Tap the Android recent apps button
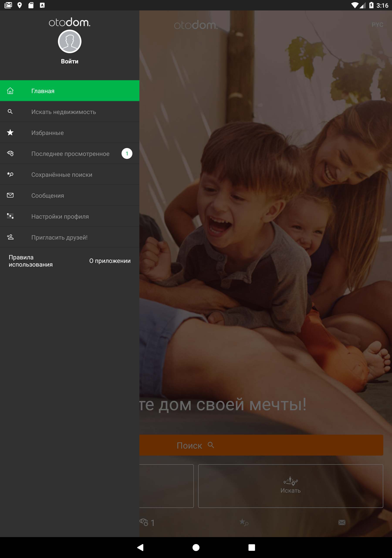The image size is (392, 558). (252, 547)
